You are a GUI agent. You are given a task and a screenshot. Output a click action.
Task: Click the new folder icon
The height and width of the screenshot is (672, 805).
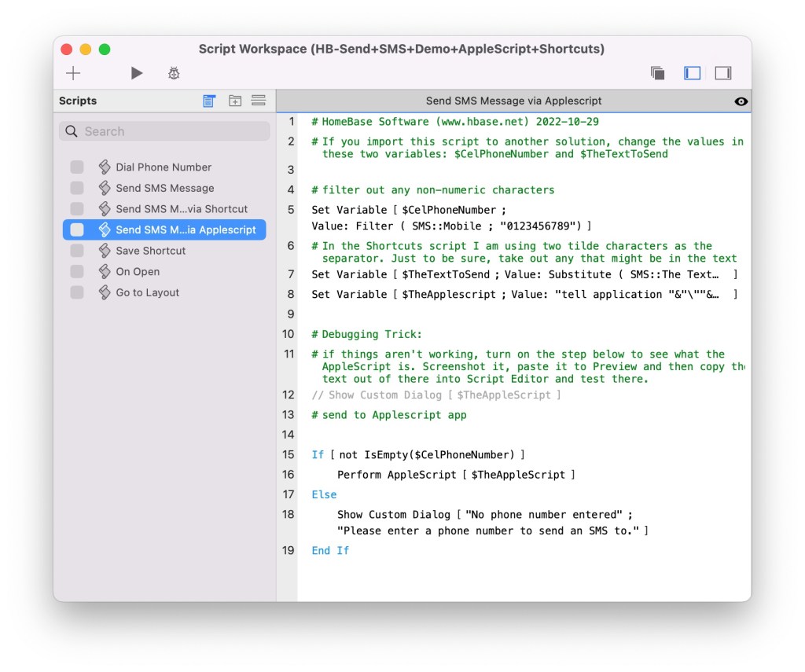tap(234, 101)
